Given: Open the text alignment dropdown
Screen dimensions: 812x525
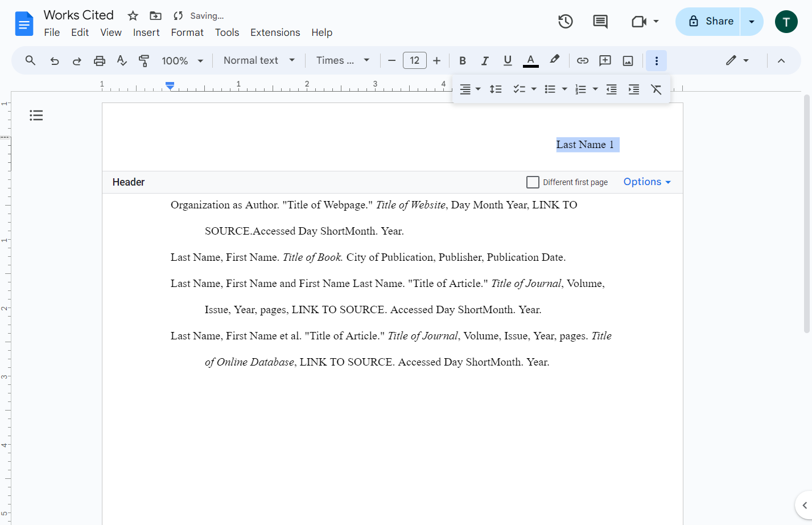Looking at the screenshot, I should [x=470, y=89].
